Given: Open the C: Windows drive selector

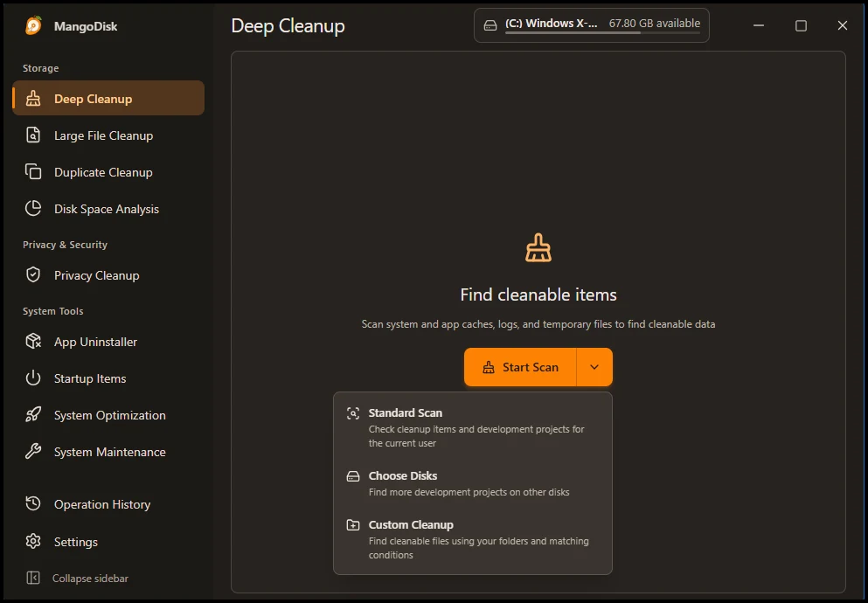Looking at the screenshot, I should tap(591, 25).
